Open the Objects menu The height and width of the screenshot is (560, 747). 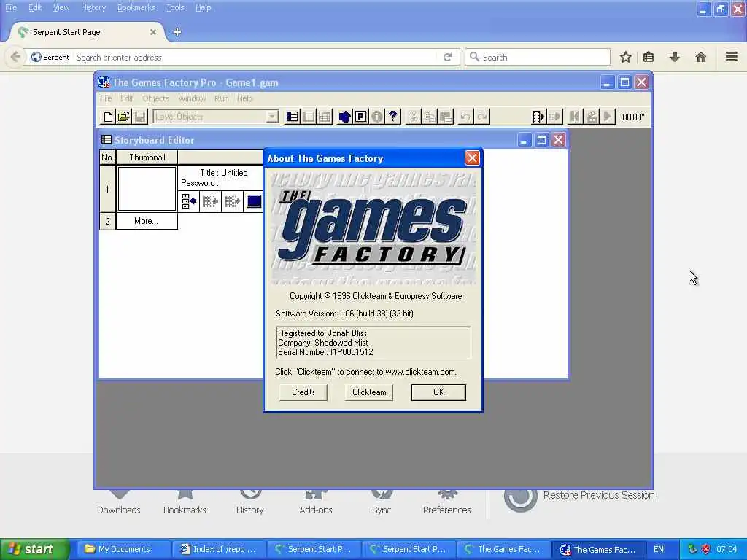(x=156, y=98)
